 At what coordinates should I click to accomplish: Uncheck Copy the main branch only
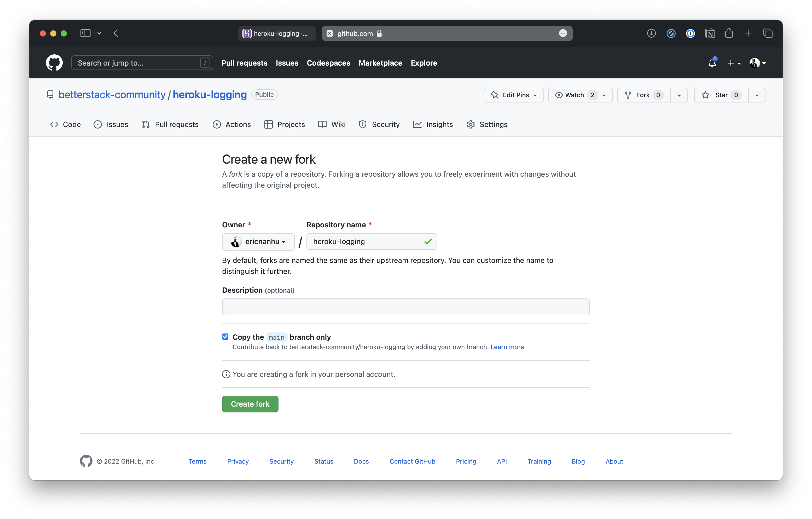(x=225, y=337)
